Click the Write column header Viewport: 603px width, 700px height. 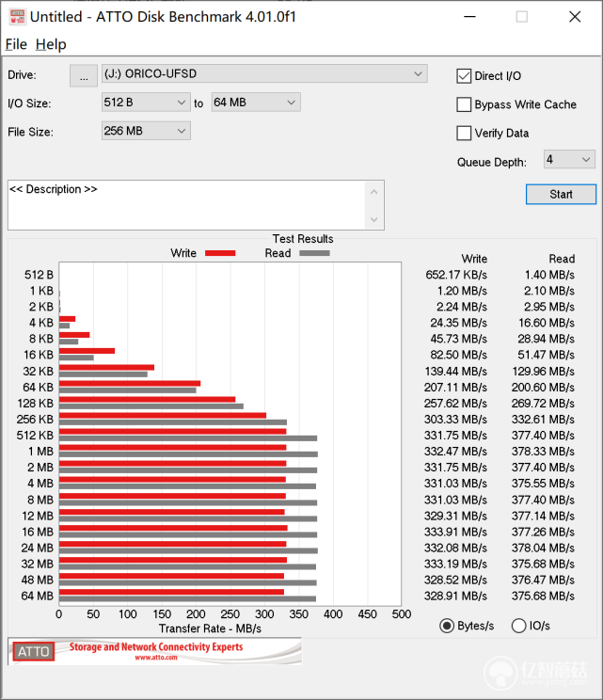(474, 259)
